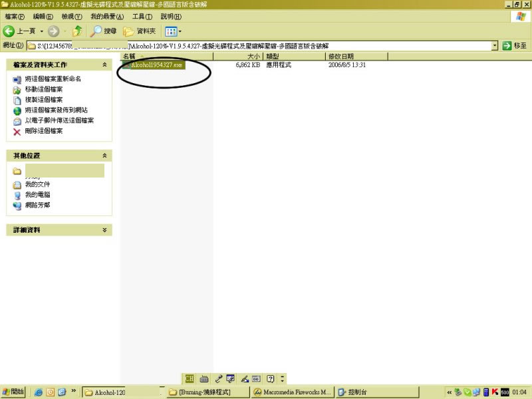The image size is (532, 399).
Task: Click the CH input language indicator
Action: point(190,378)
